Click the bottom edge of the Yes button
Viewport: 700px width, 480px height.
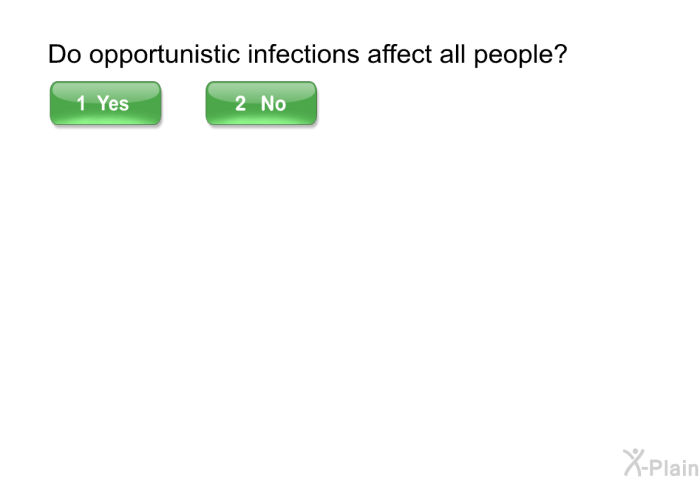coord(105,124)
